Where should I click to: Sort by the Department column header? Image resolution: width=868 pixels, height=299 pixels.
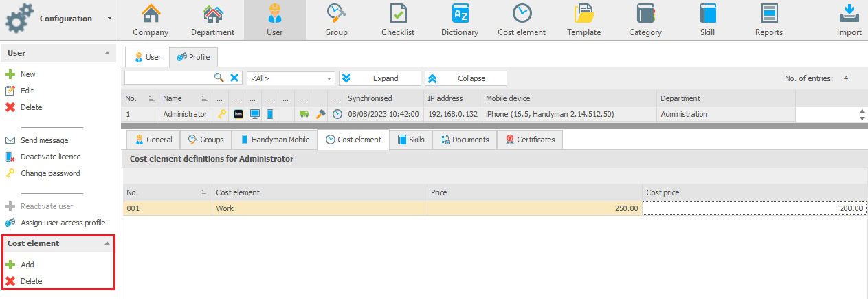[x=726, y=98]
